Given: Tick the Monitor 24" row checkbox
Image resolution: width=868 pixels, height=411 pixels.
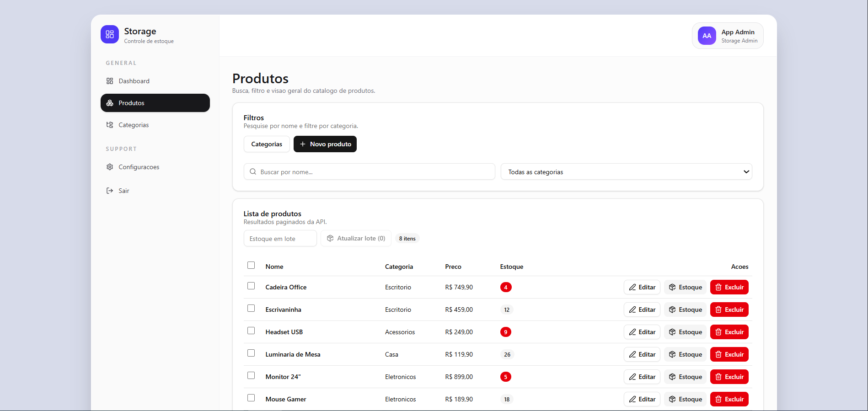Looking at the screenshot, I should click(x=251, y=376).
